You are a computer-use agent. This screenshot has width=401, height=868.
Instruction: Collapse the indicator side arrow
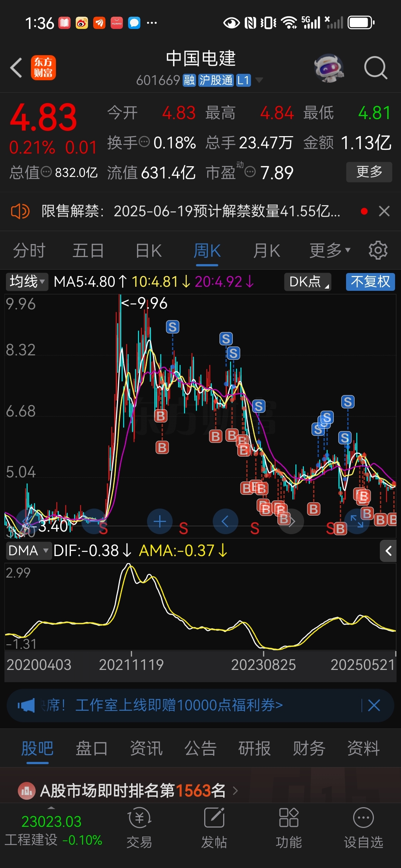coord(388,551)
